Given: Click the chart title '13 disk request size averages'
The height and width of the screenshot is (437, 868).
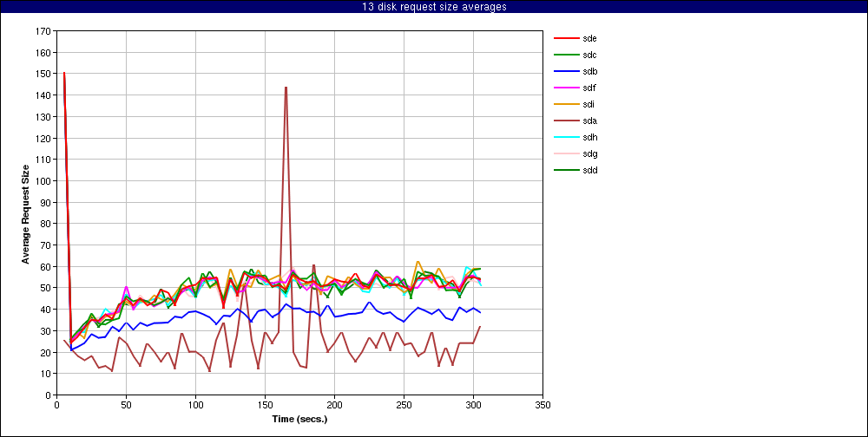Looking at the screenshot, I should (x=434, y=7).
